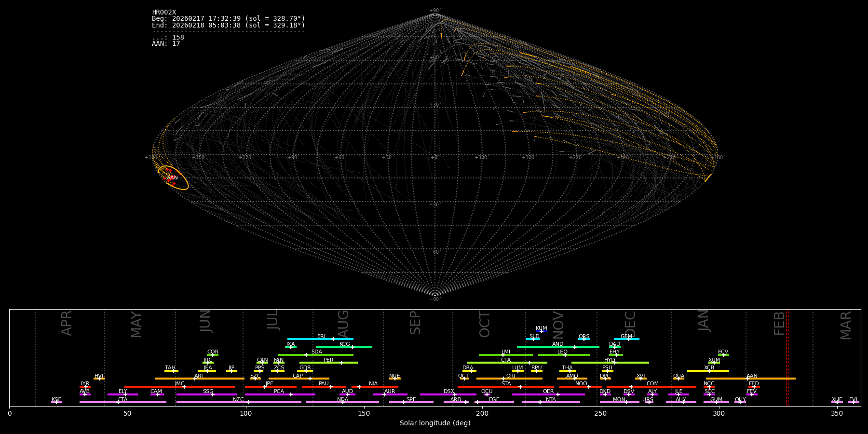Screen dimensions: 868x434
Task: Select the purple SSG activity bar
Action: [207, 394]
